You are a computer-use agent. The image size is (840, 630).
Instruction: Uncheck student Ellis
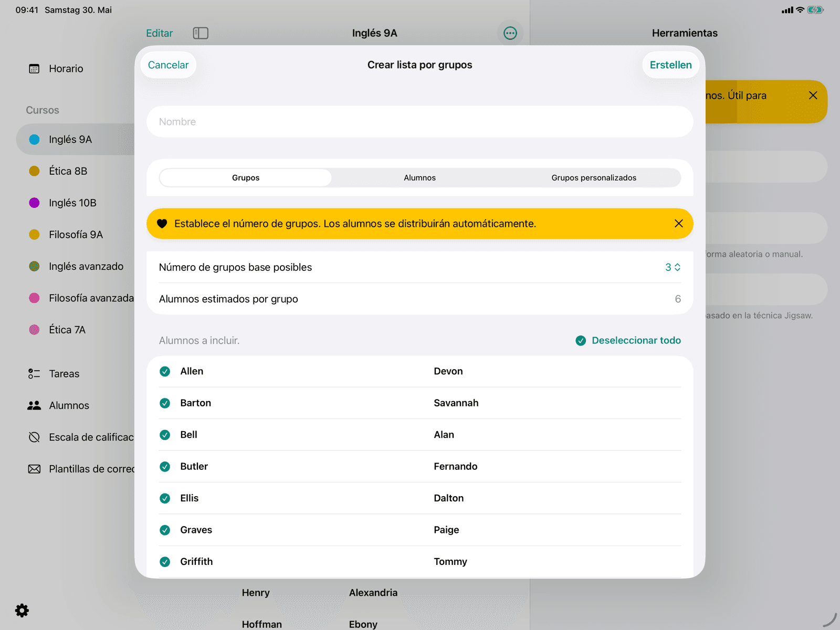click(165, 498)
